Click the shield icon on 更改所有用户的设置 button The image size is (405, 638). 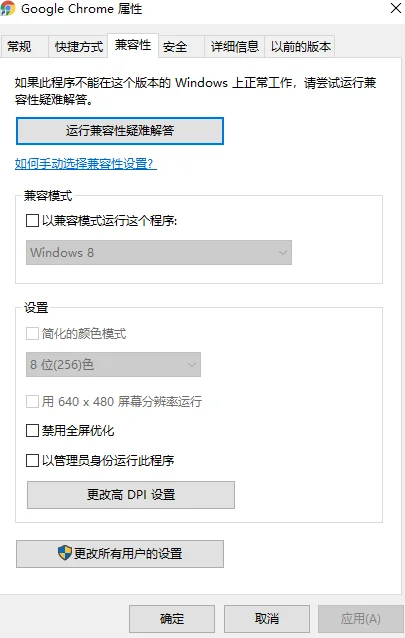(65, 553)
